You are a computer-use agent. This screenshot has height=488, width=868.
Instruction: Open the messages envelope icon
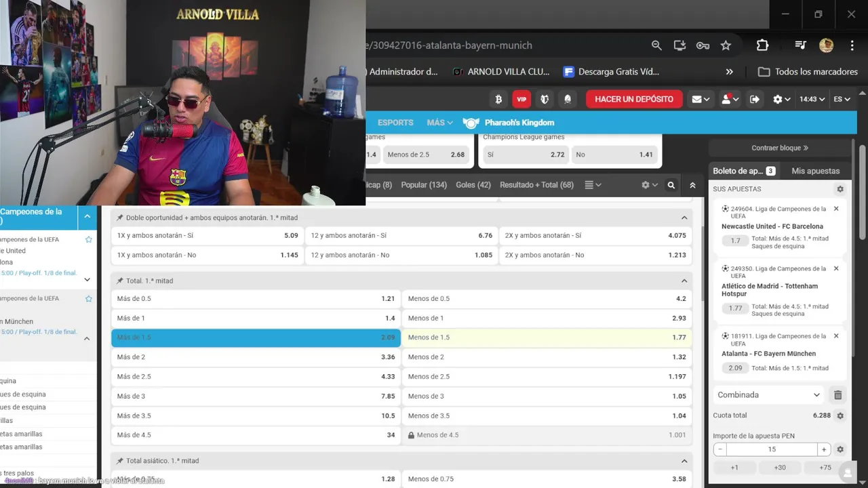click(701, 99)
